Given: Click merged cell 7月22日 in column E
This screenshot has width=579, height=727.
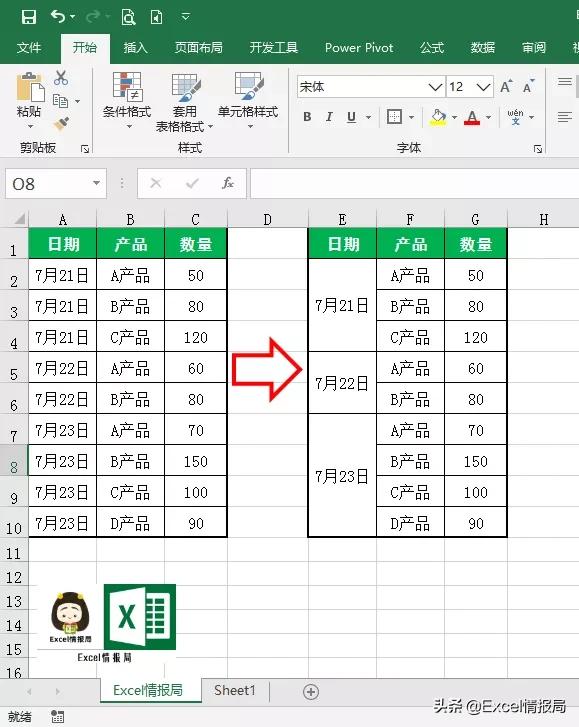Looking at the screenshot, I should [x=342, y=383].
